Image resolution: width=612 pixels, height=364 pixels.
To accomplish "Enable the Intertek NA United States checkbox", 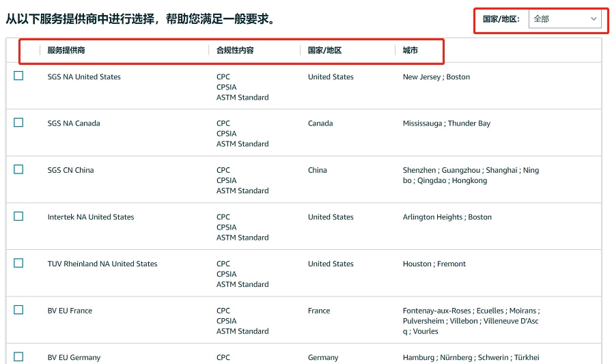I will pos(18,216).
